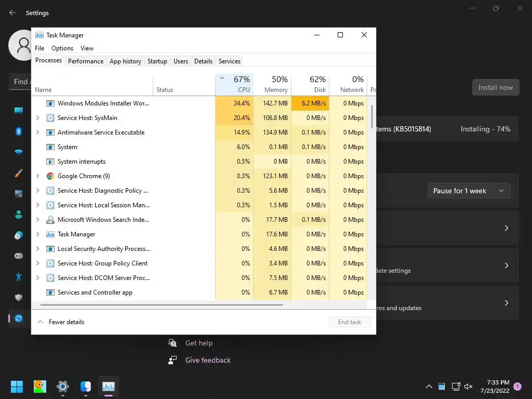
Task: Open Privacy & security shield sidebar icon
Action: tap(19, 298)
